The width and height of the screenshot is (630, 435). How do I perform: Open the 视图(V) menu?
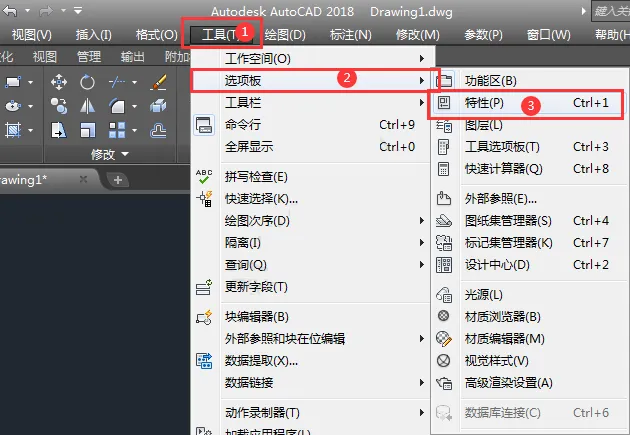click(32, 35)
